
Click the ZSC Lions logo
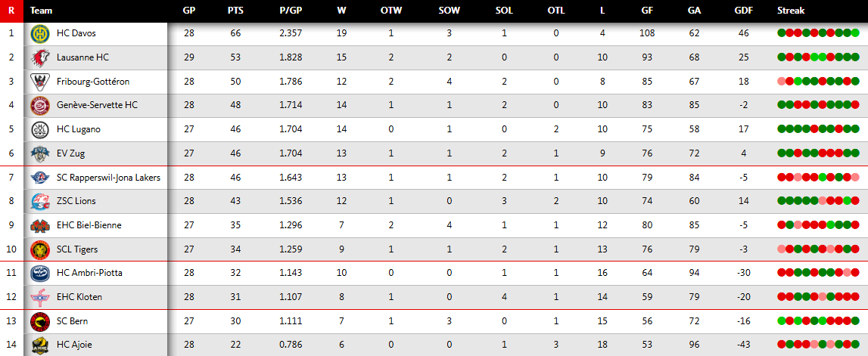click(39, 201)
